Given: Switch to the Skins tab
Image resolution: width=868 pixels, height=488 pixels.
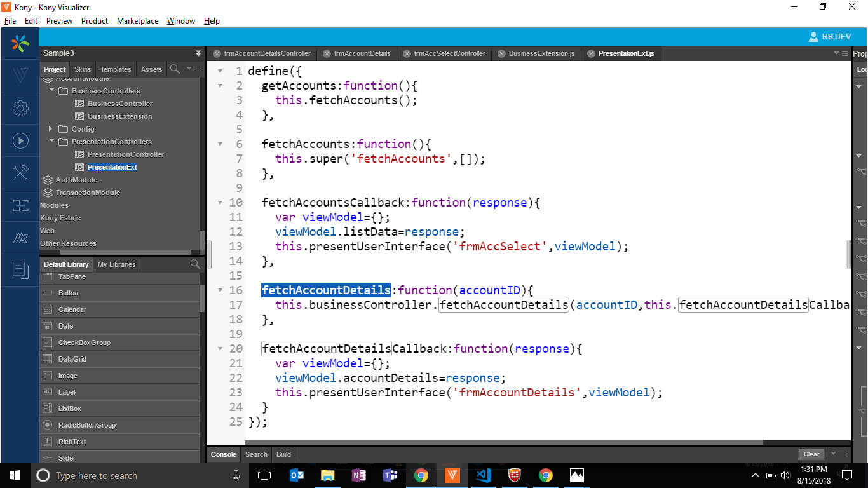Looking at the screenshot, I should click(83, 69).
